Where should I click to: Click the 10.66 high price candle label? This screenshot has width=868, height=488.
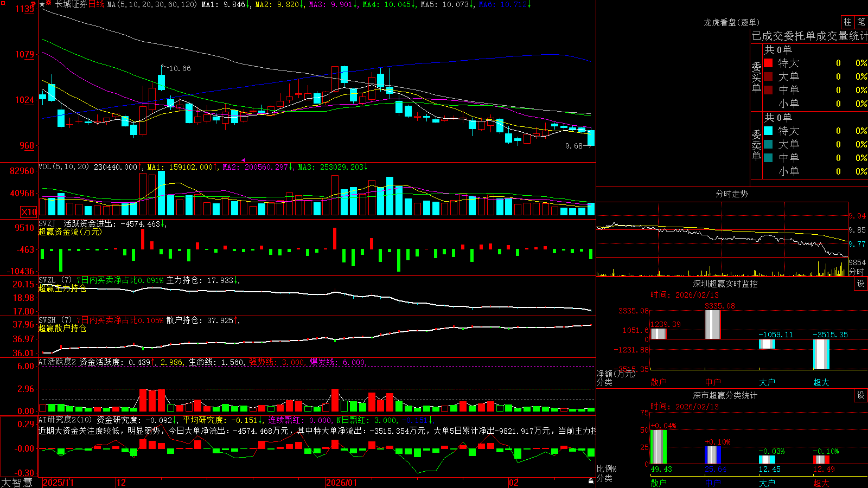(x=180, y=68)
